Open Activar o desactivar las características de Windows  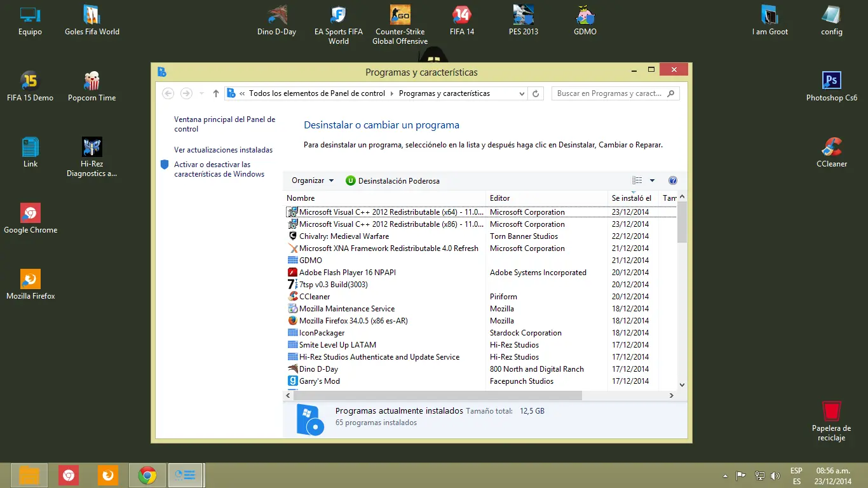tap(219, 169)
